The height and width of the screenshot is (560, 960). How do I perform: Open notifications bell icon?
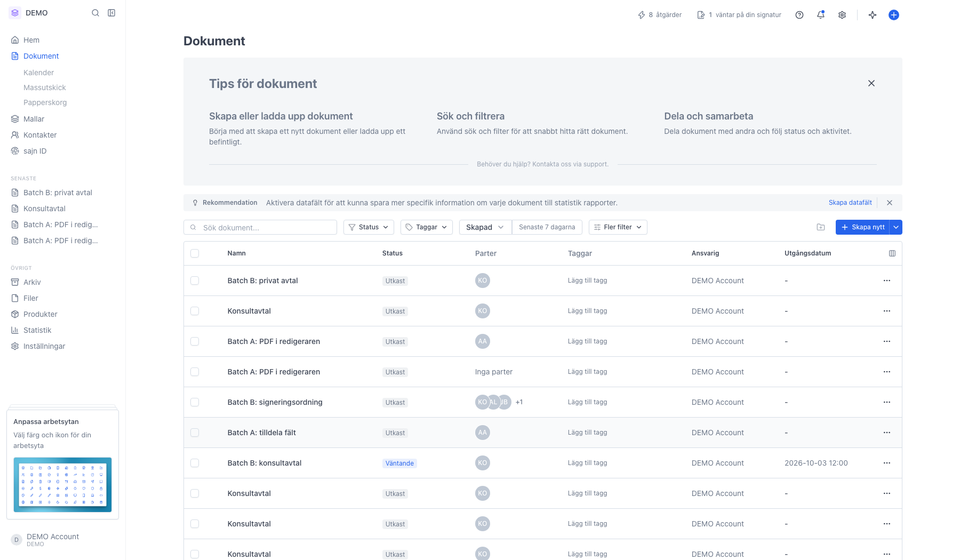pyautogui.click(x=821, y=15)
